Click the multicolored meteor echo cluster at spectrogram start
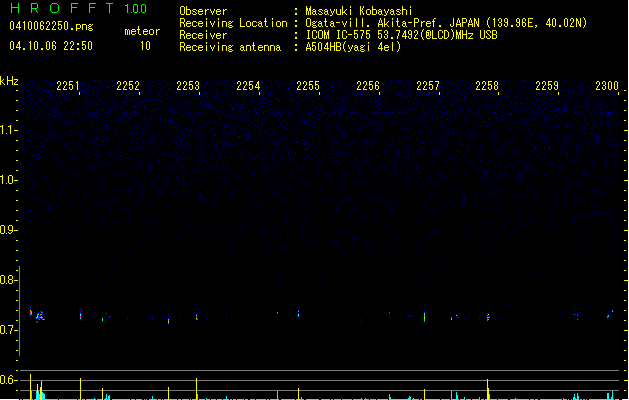Image resolution: width=629 pixels, height=400 pixels. coord(40,317)
